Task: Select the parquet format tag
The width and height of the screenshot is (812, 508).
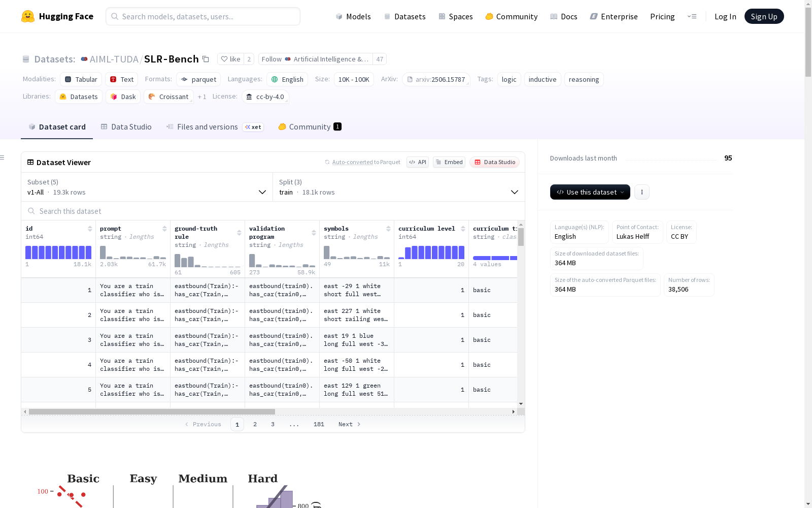Action: click(x=199, y=79)
